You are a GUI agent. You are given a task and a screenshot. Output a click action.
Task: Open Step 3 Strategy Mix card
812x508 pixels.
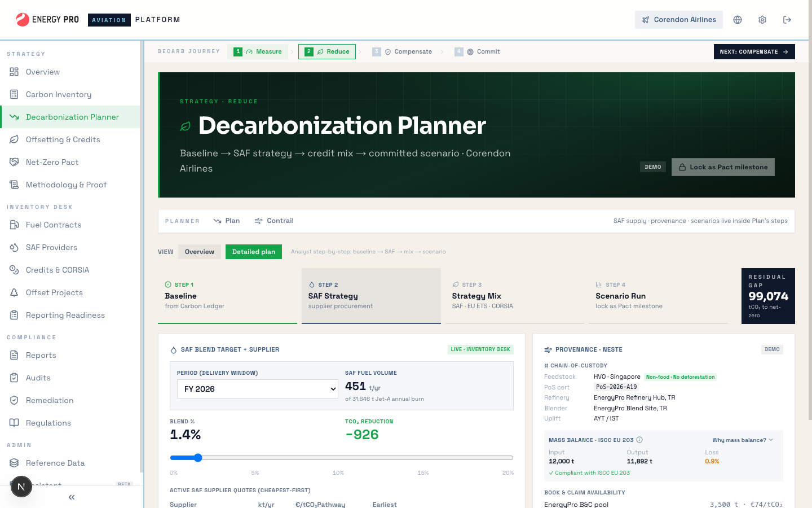(515, 296)
